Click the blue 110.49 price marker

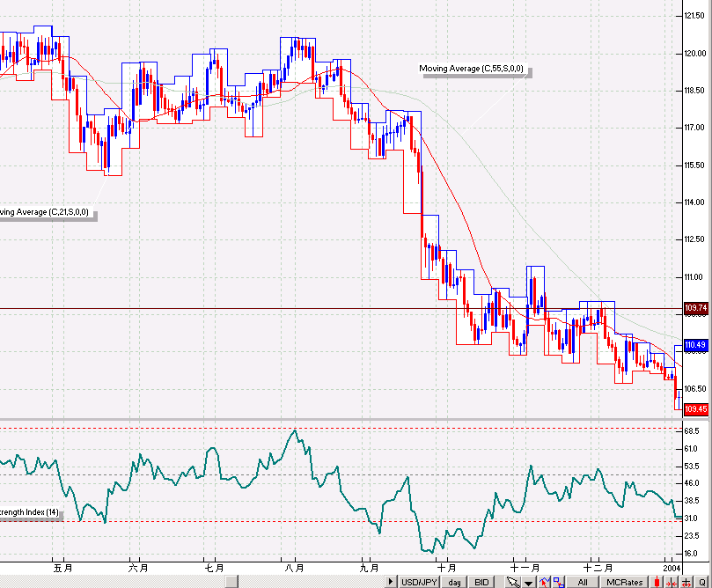pyautogui.click(x=695, y=345)
